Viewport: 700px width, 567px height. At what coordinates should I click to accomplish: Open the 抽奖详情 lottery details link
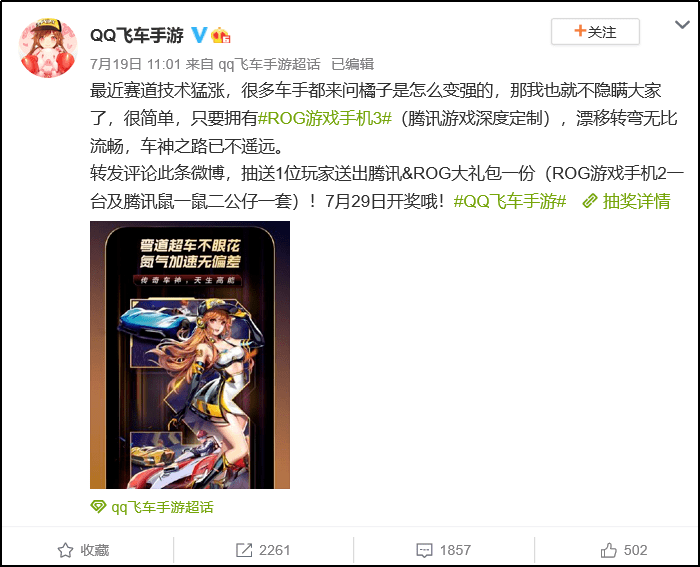636,201
